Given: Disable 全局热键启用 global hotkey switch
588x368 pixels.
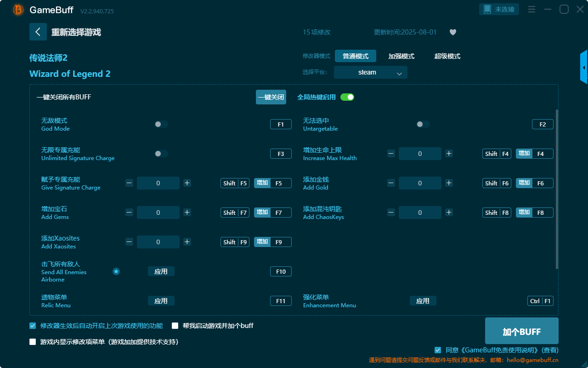Looking at the screenshot, I should click(347, 97).
